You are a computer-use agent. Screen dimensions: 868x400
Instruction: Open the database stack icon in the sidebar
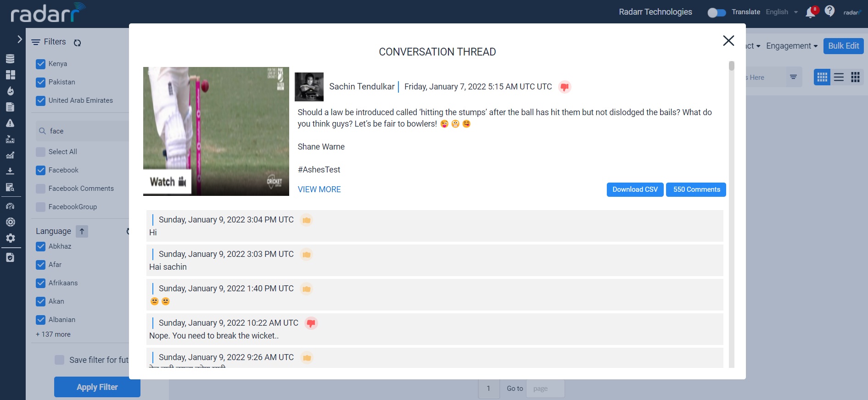10,59
